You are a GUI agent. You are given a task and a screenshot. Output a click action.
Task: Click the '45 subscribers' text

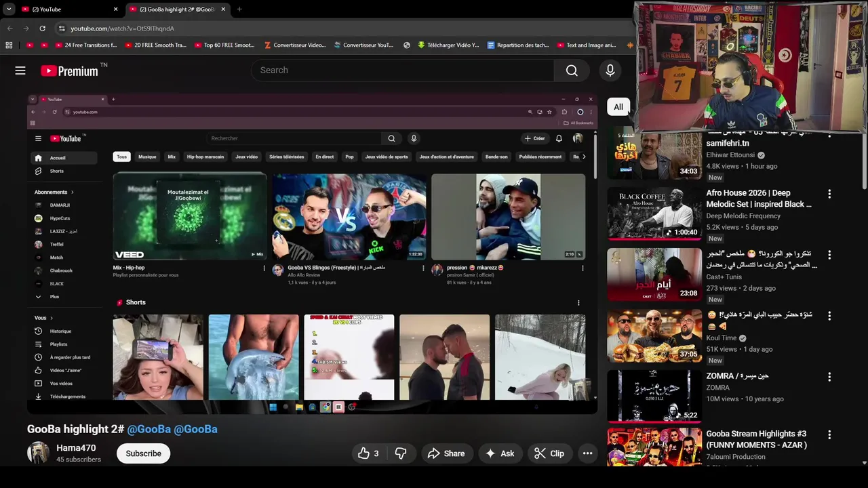79,460
